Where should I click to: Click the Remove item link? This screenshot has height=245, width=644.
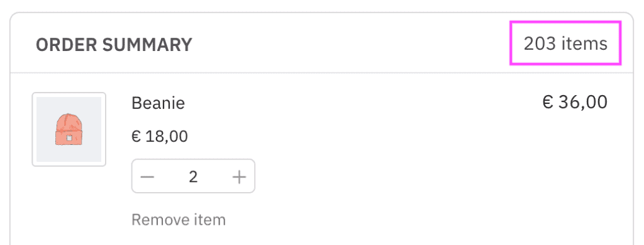(x=179, y=220)
